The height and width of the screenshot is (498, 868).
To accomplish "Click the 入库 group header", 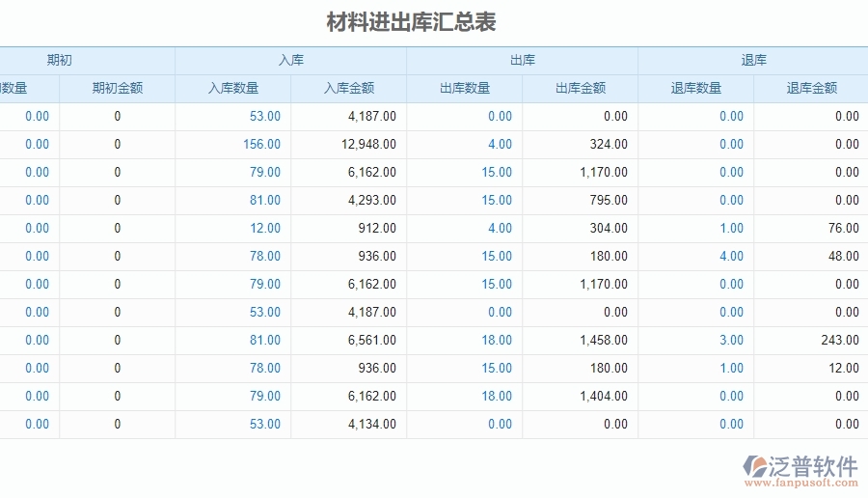I will (x=290, y=60).
